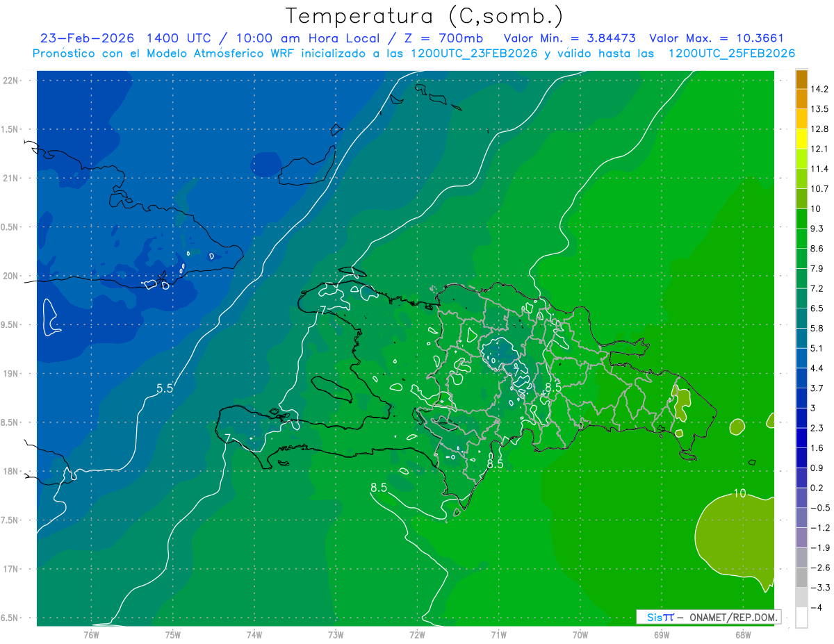
Task: Click the 19N latitude axis label
Action: [12, 374]
